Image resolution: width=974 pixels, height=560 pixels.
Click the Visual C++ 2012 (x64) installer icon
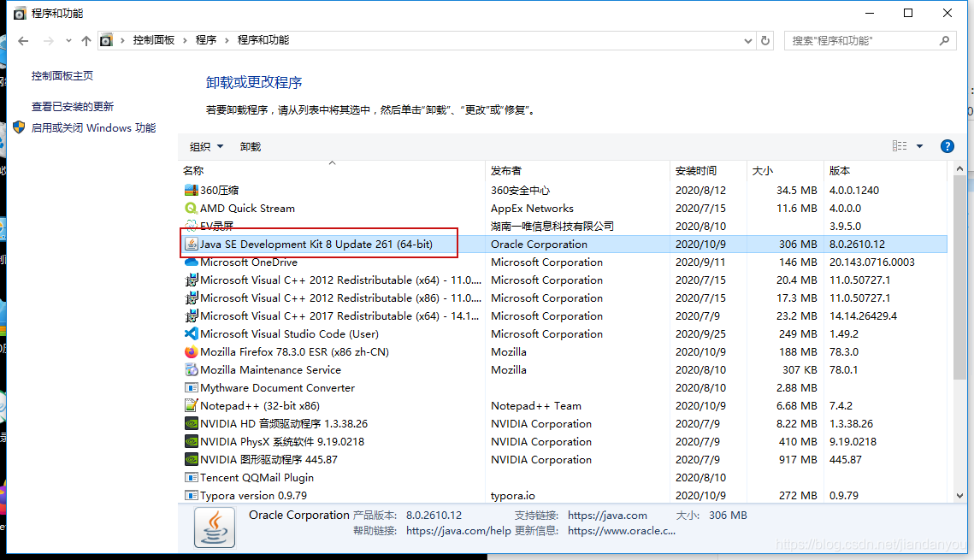tap(192, 280)
